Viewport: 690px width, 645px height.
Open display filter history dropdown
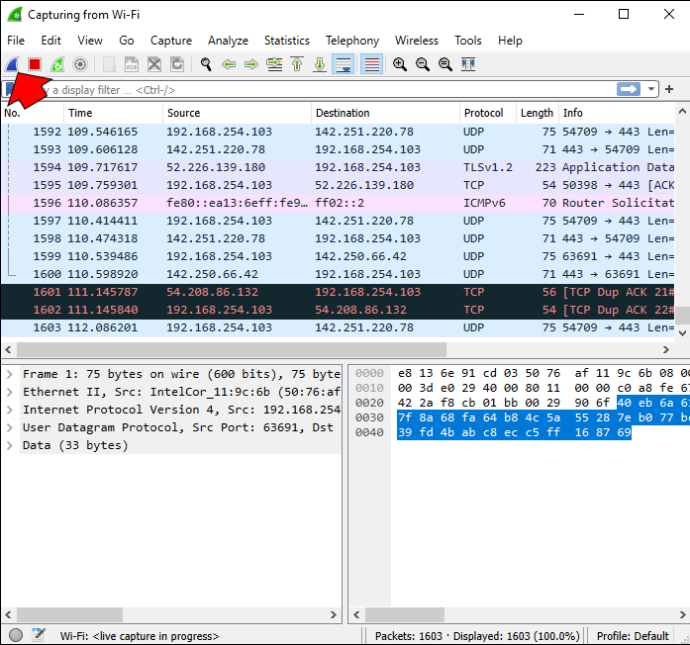(651, 89)
